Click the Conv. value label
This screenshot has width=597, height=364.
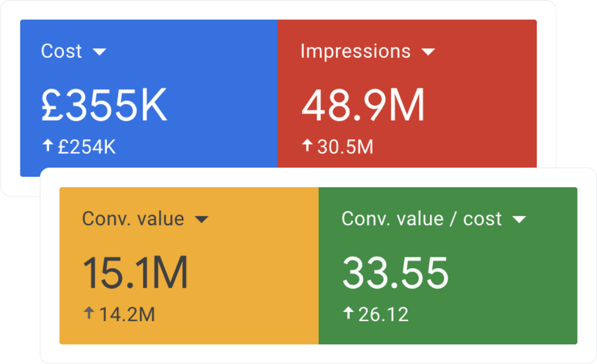coord(133,218)
